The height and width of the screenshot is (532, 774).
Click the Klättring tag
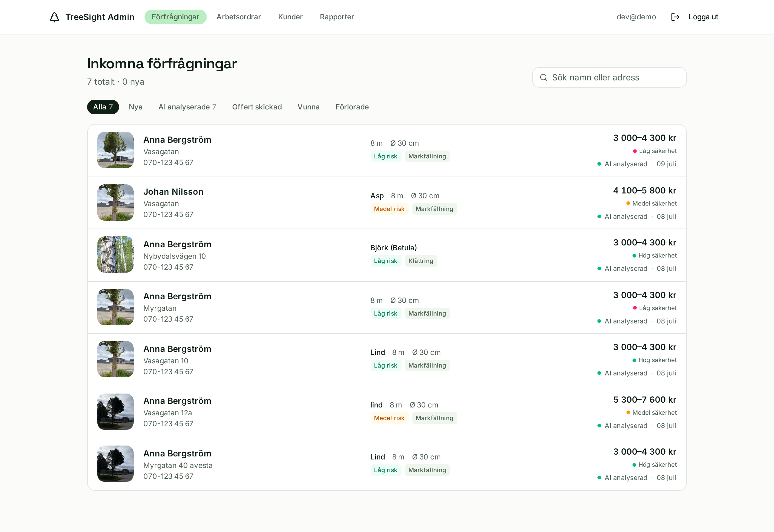coord(421,261)
